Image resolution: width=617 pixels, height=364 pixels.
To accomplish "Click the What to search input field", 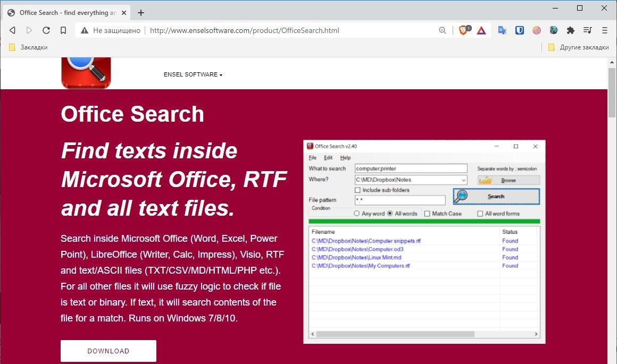I will click(411, 168).
